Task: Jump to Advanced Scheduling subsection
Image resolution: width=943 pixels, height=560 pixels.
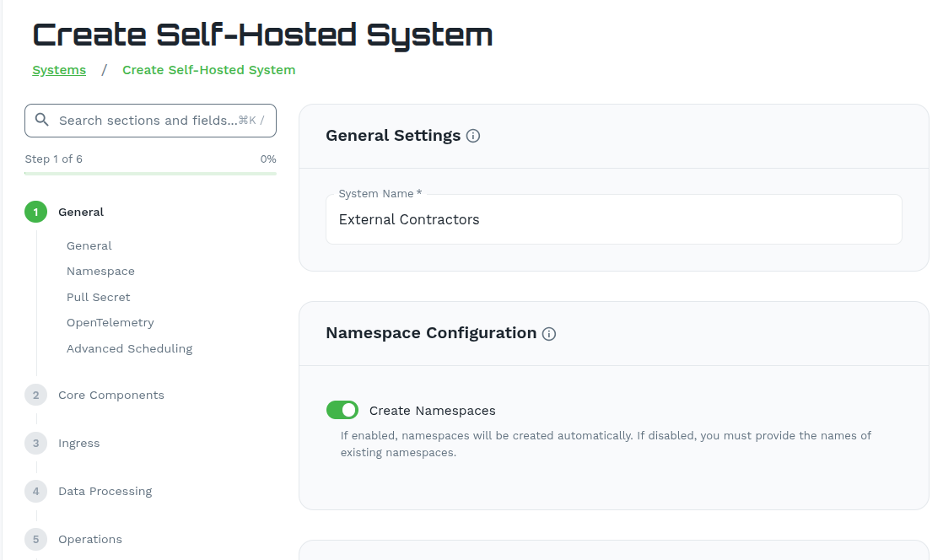Action: pyautogui.click(x=129, y=348)
